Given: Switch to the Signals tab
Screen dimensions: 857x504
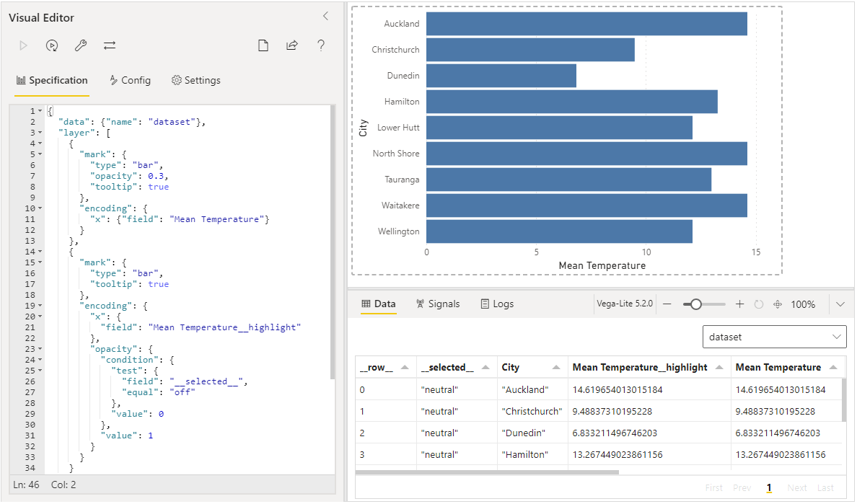Looking at the screenshot, I should tap(438, 304).
